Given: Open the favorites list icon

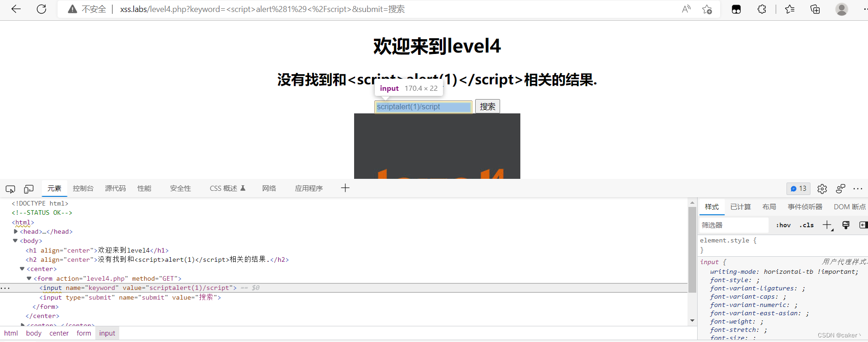Looking at the screenshot, I should pyautogui.click(x=790, y=9).
